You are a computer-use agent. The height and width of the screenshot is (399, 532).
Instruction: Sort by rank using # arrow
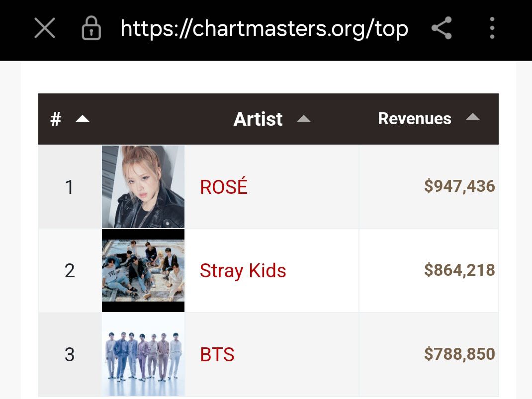pos(83,119)
